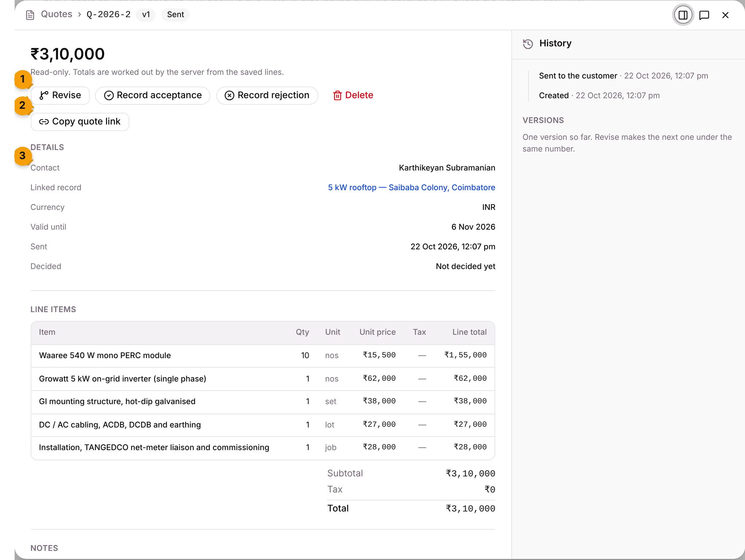Click the document icon beside Quotes
Image resolution: width=745 pixels, height=560 pixels.
tap(30, 15)
